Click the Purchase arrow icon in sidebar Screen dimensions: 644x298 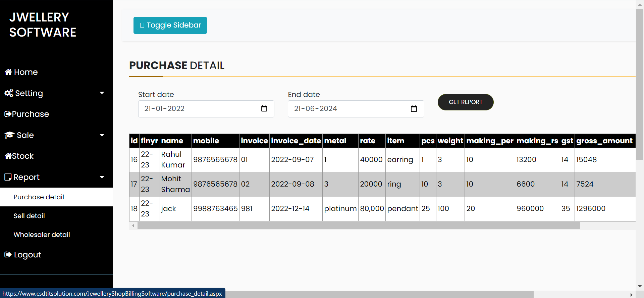coord(8,114)
